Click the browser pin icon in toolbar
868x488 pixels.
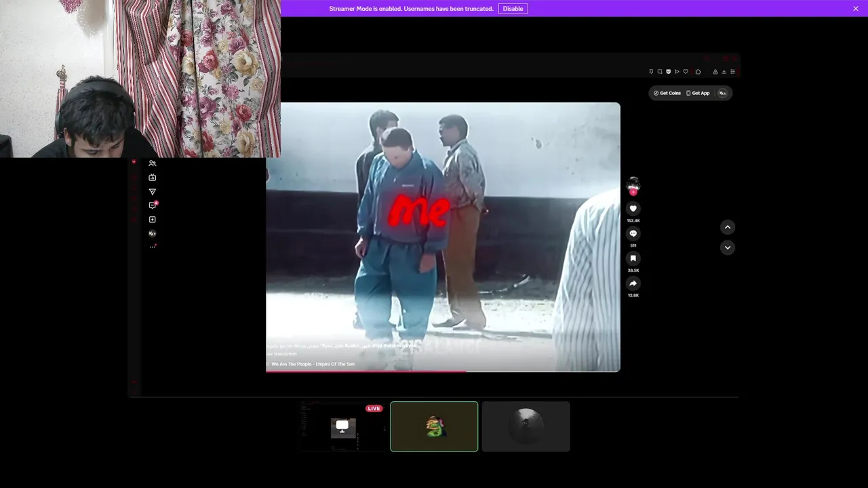pyautogui.click(x=651, y=71)
